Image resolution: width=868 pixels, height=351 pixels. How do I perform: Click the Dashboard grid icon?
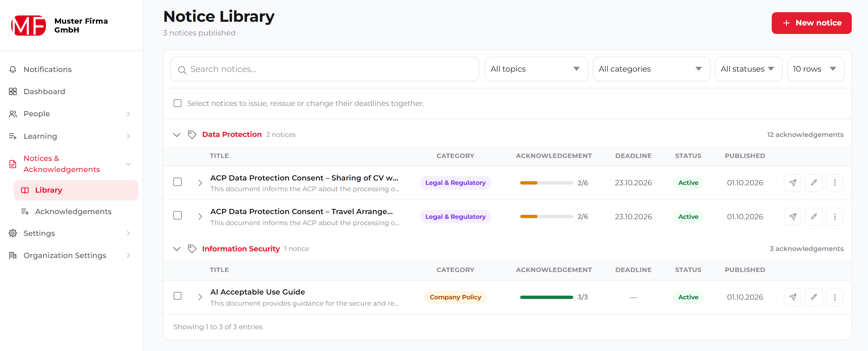point(13,92)
